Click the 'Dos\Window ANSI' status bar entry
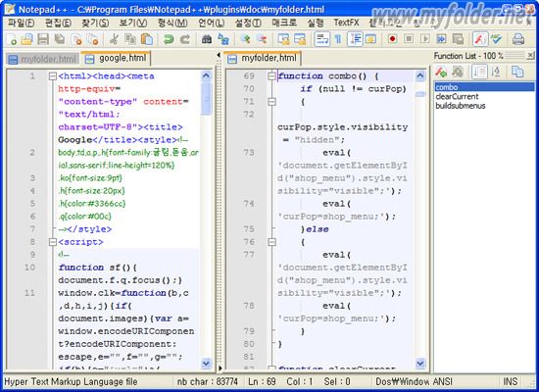The image size is (539, 392). point(414,381)
